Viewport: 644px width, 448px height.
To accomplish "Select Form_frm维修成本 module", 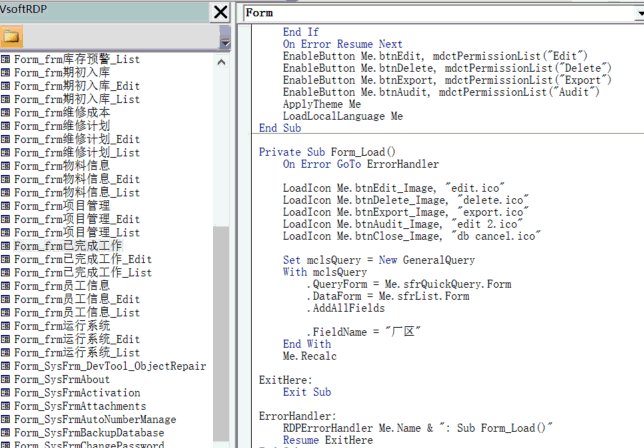I will tap(62, 113).
